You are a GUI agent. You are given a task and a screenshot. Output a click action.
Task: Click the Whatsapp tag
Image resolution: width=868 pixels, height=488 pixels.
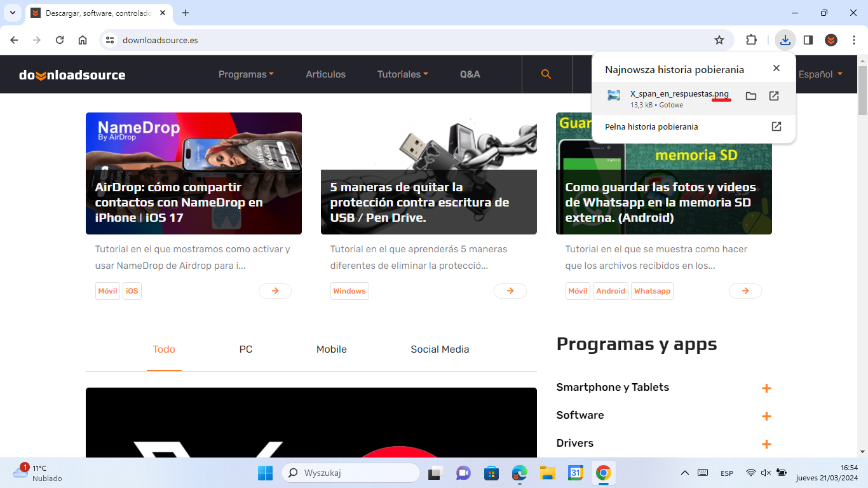click(652, 291)
